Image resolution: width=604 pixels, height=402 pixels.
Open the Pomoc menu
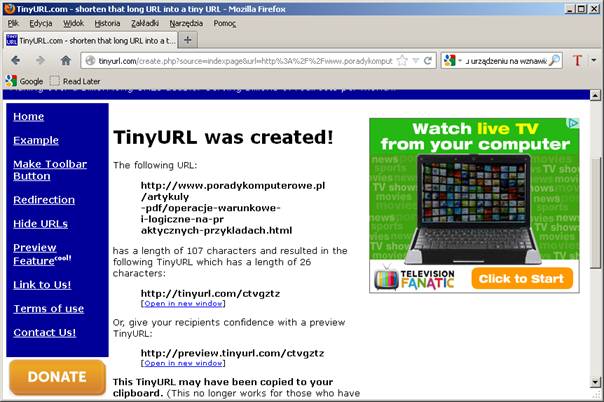click(225, 23)
